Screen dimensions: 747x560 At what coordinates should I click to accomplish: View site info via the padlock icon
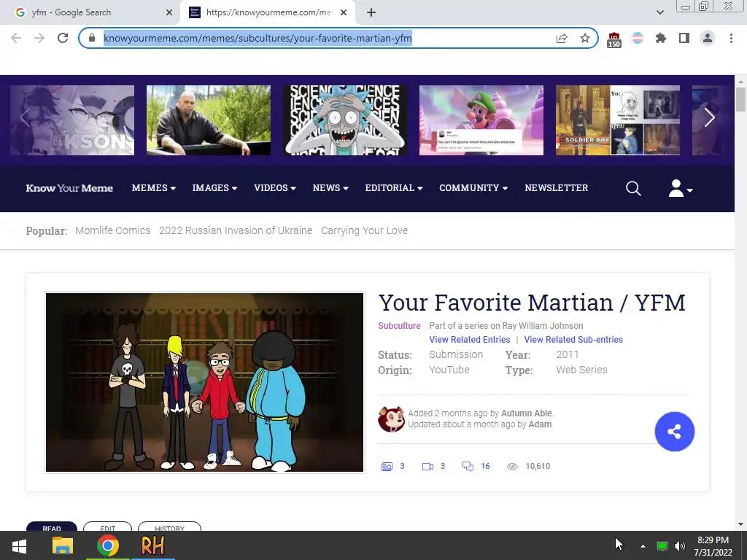pos(92,38)
